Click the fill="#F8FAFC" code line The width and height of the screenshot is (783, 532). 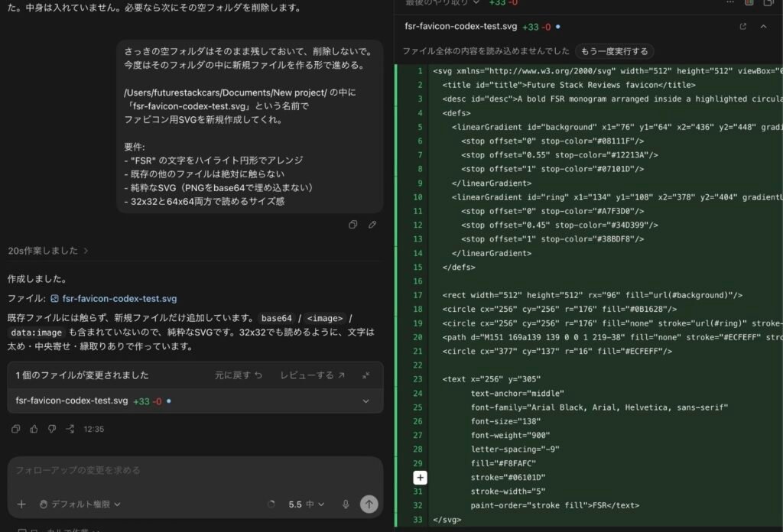coord(503,463)
